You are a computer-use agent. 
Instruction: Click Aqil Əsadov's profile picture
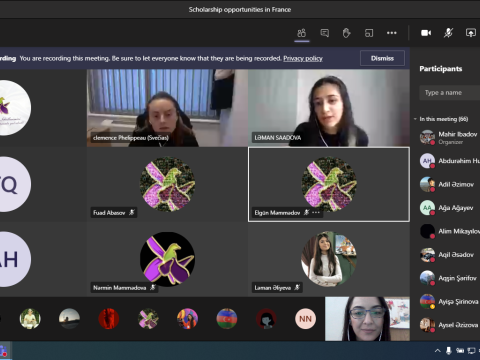427,255
